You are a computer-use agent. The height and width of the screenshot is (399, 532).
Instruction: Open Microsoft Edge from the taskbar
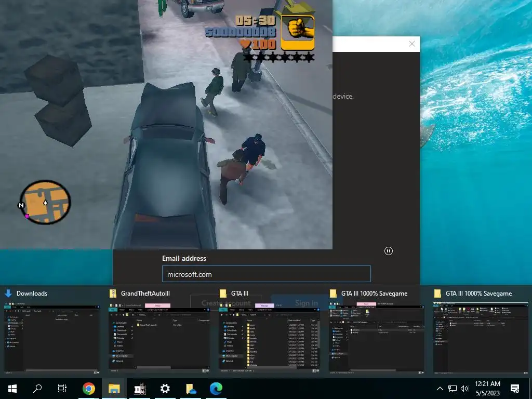coord(216,389)
